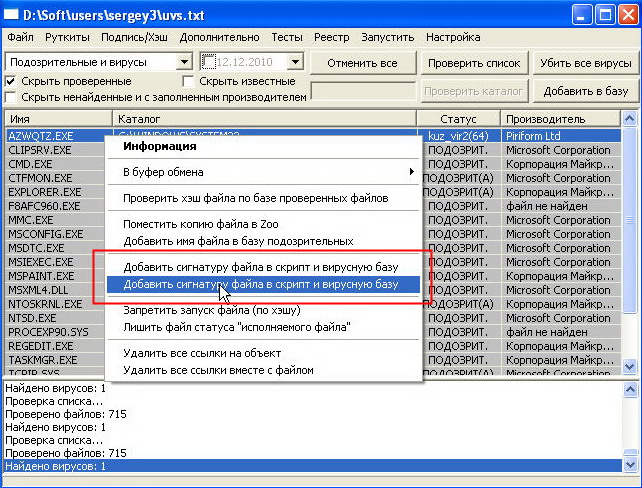642x488 pixels.
Task: Open the Файл menu
Action: (x=20, y=37)
